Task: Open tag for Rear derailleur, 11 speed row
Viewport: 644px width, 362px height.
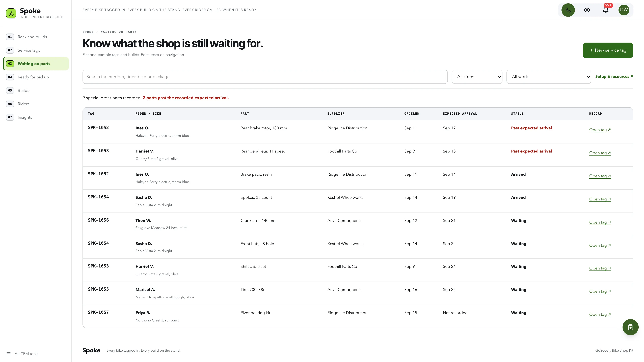Action: click(x=600, y=153)
